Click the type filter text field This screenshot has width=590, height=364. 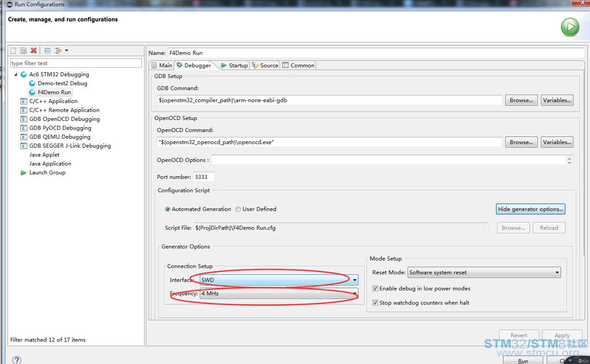(x=76, y=63)
